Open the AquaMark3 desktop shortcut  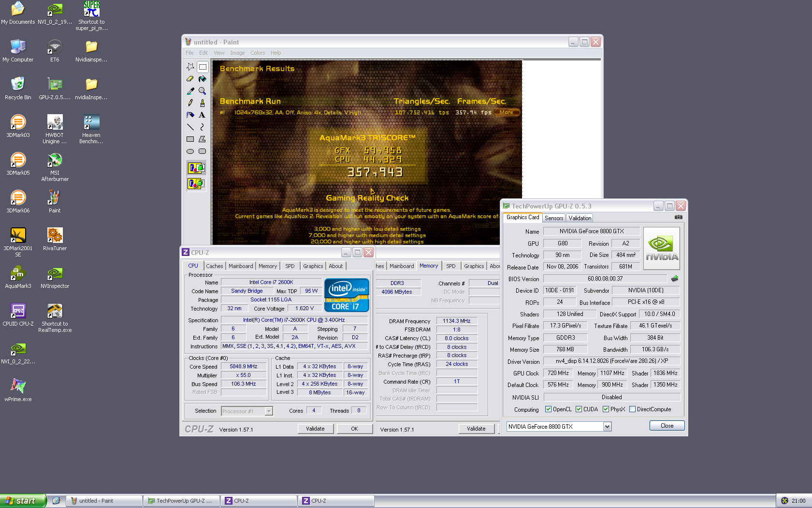tap(18, 278)
